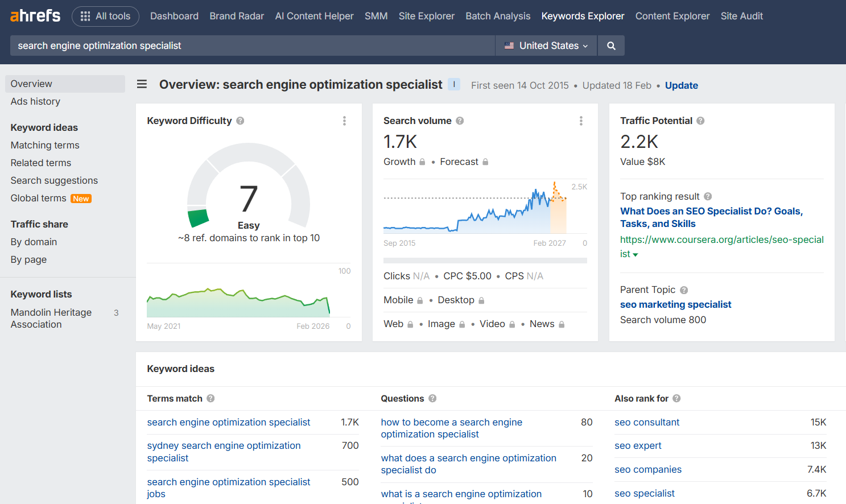Viewport: 846px width, 504px height.
Task: Switch to SMM tool
Action: pyautogui.click(x=376, y=16)
